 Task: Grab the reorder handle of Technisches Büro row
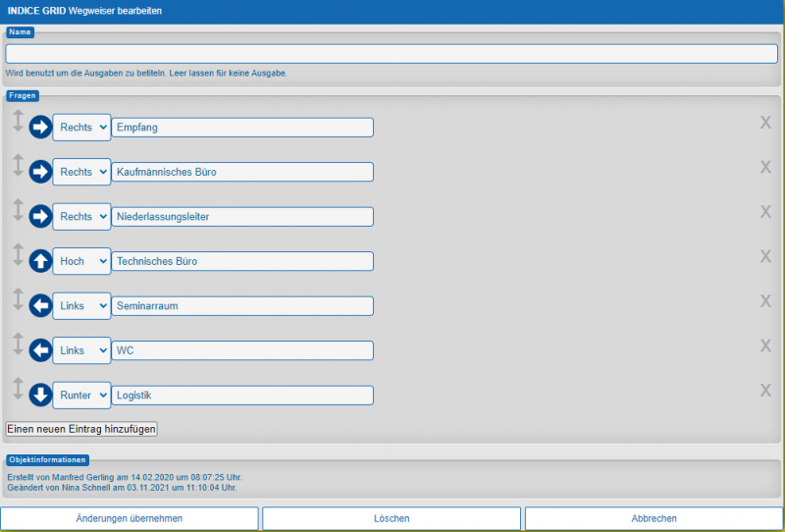(18, 254)
